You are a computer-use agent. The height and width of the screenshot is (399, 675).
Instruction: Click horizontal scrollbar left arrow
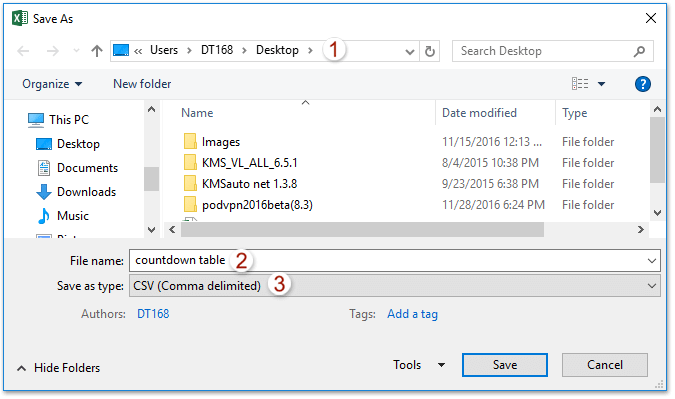coord(172,229)
